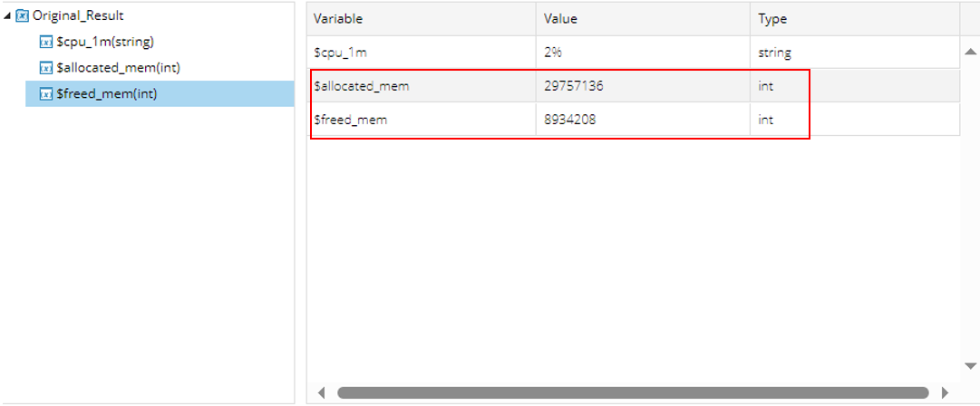The width and height of the screenshot is (980, 406).
Task: Click the icon beside $allocated_mem(int)
Action: coord(46,68)
